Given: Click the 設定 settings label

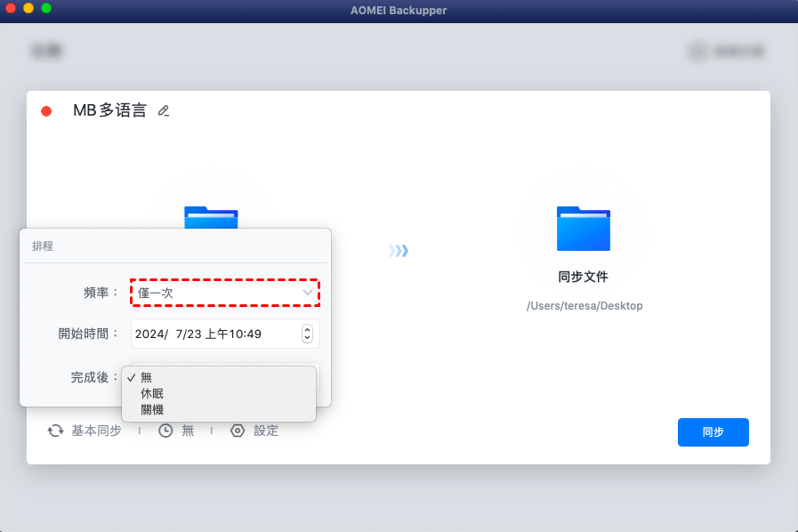Looking at the screenshot, I should [266, 431].
